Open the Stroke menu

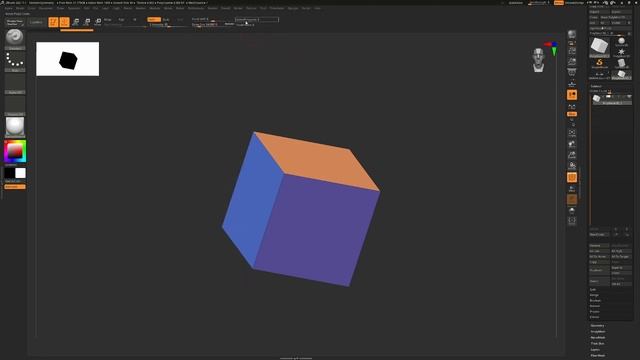tap(238, 8)
